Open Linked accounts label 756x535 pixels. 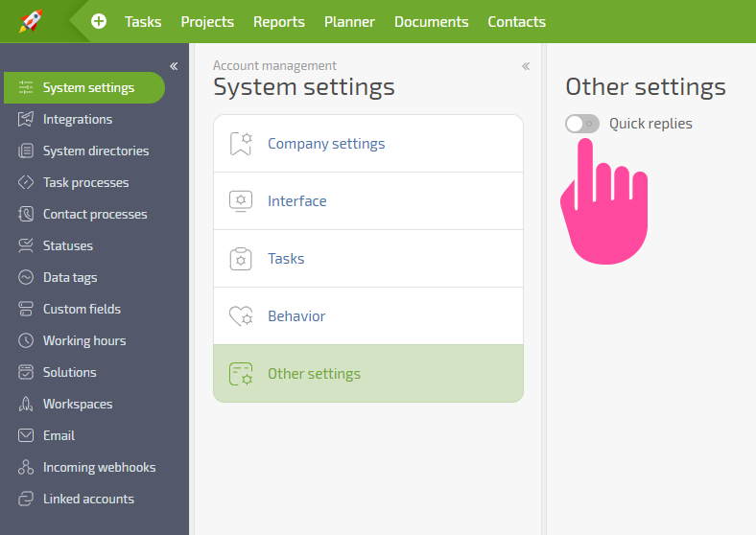[x=88, y=499]
